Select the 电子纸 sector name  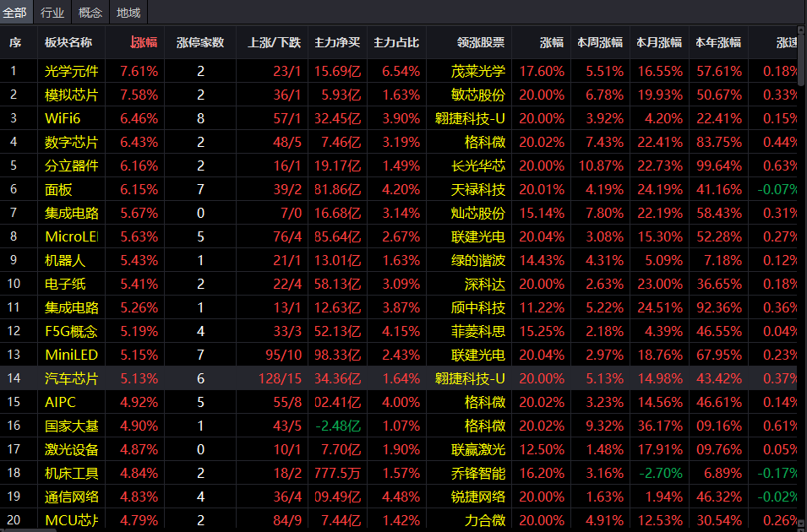(65, 284)
